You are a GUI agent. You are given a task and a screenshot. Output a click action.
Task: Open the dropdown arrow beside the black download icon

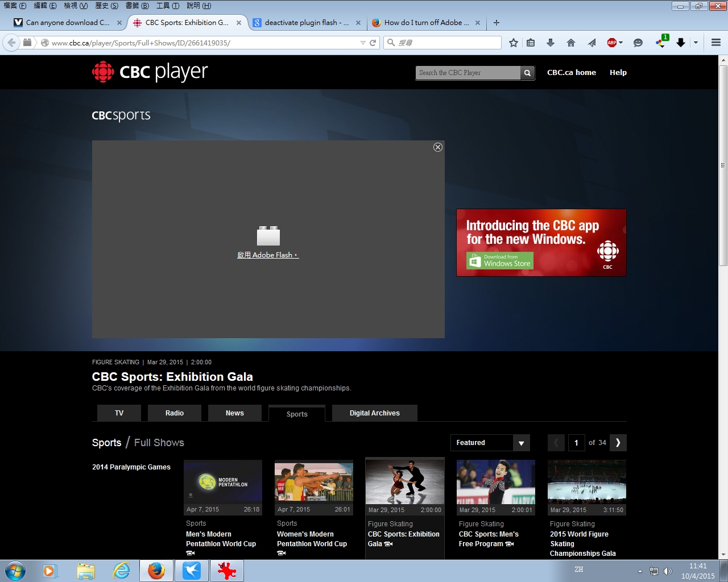pos(696,43)
